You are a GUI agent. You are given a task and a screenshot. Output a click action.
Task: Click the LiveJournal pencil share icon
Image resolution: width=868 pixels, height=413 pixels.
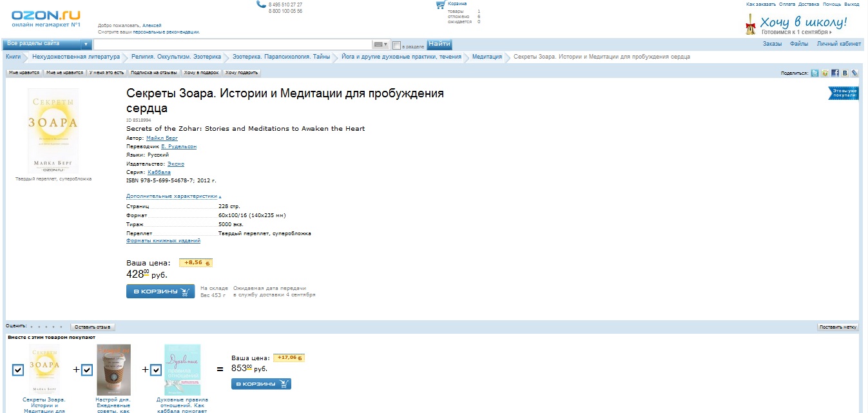854,73
